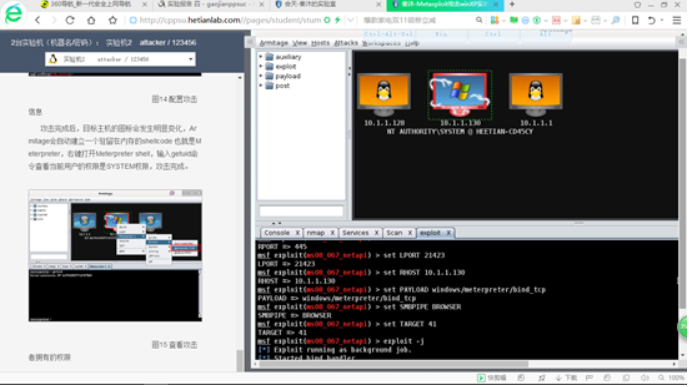Viewport: 689px width, 387px height.
Task: Switch to the Services tab
Action: (x=355, y=233)
